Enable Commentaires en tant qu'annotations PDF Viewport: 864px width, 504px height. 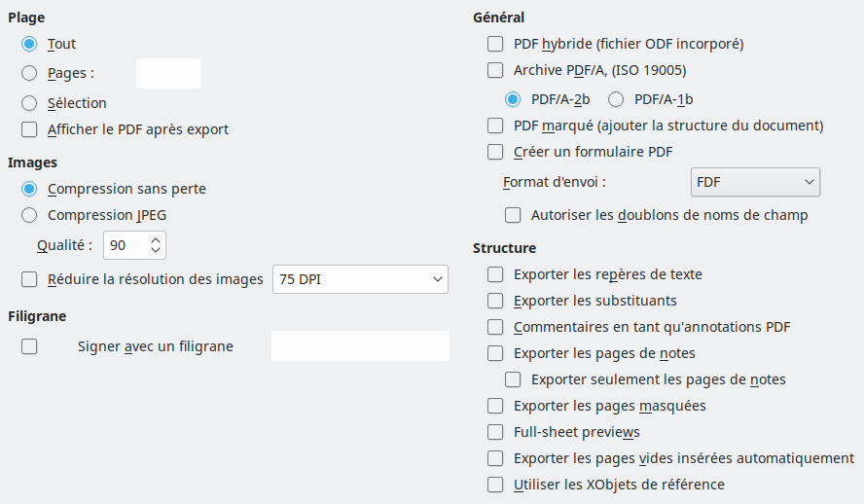tap(495, 327)
